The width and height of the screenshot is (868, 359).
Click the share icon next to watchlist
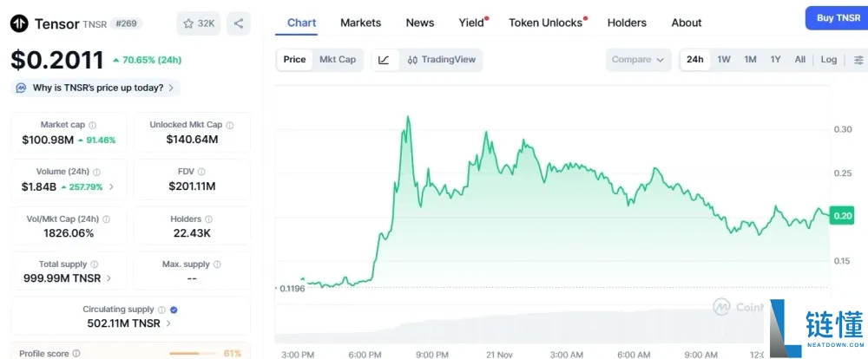239,23
